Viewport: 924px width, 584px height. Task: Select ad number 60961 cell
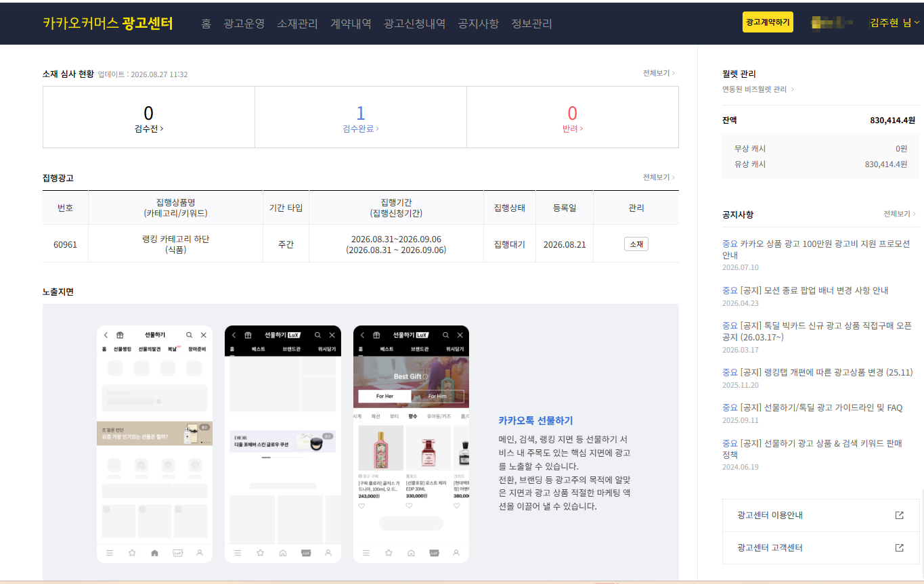pyautogui.click(x=65, y=244)
